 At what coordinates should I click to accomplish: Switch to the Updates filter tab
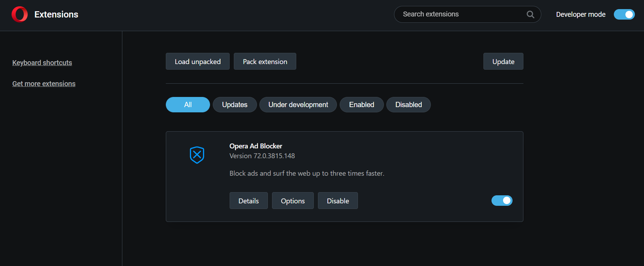click(235, 105)
